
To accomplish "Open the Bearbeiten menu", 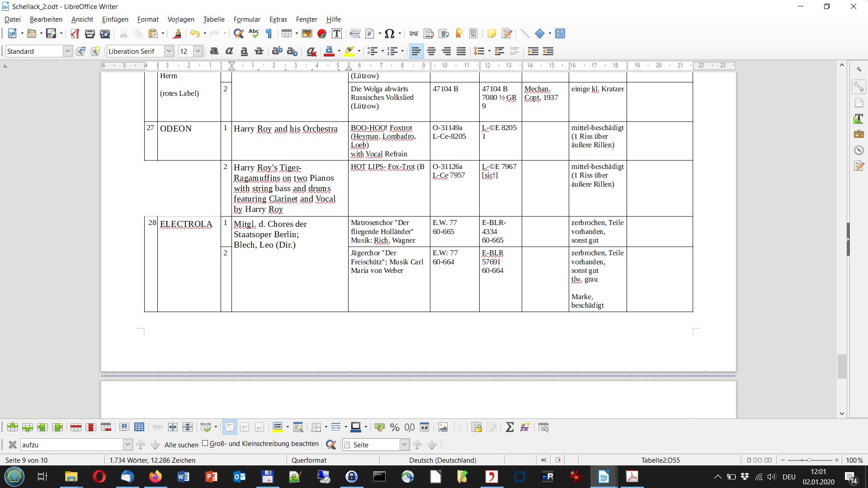I will [46, 19].
